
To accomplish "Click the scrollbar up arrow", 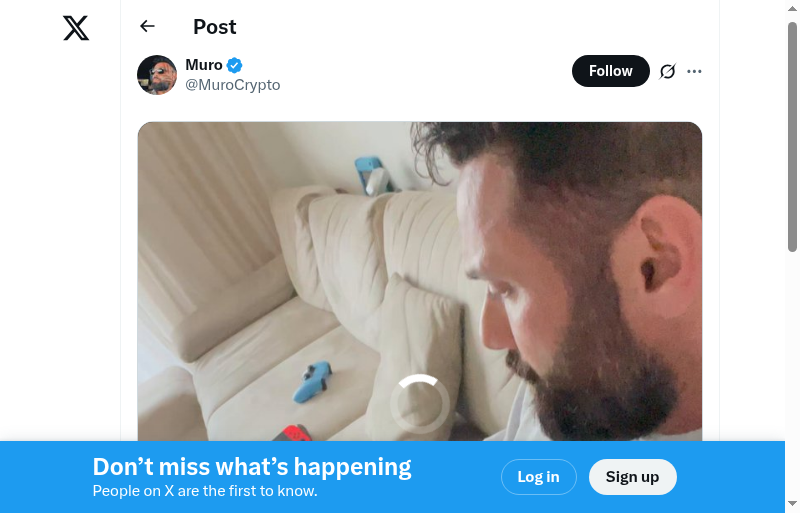I will [792, 10].
